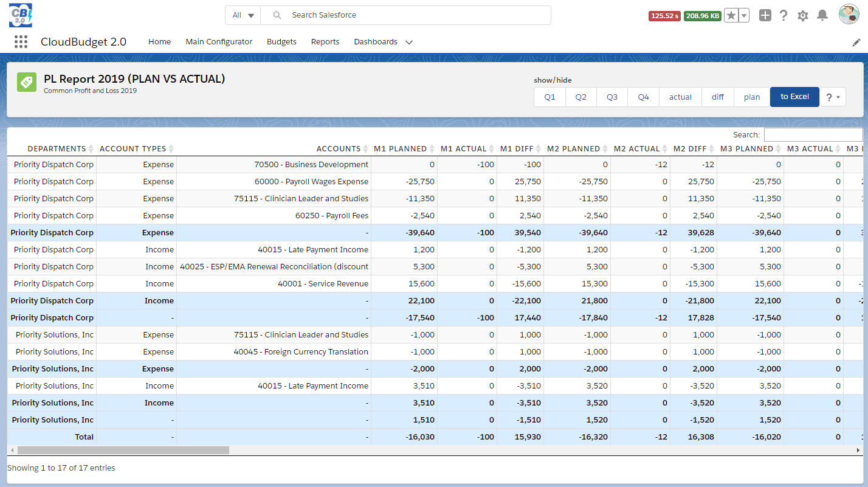This screenshot has height=487, width=868.
Task: Export the report with to Excel button
Action: [x=794, y=97]
